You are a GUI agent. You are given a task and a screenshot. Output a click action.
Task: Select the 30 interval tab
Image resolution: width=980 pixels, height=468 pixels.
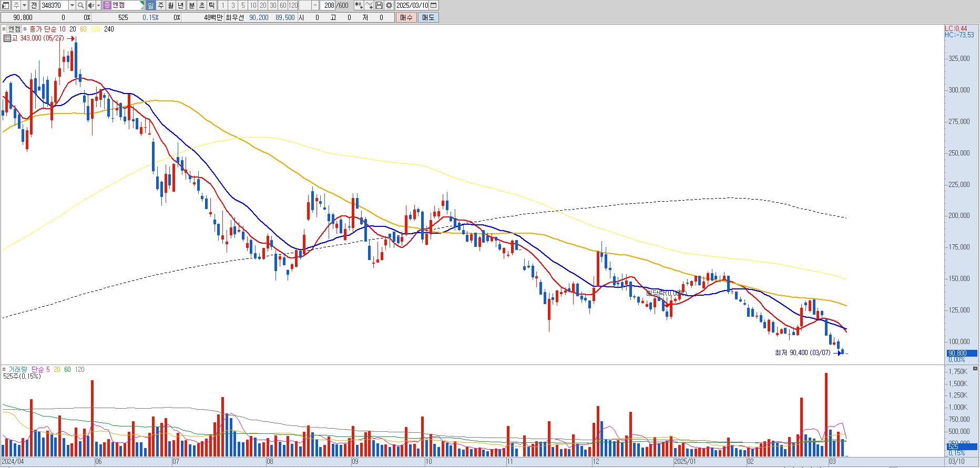[273, 5]
